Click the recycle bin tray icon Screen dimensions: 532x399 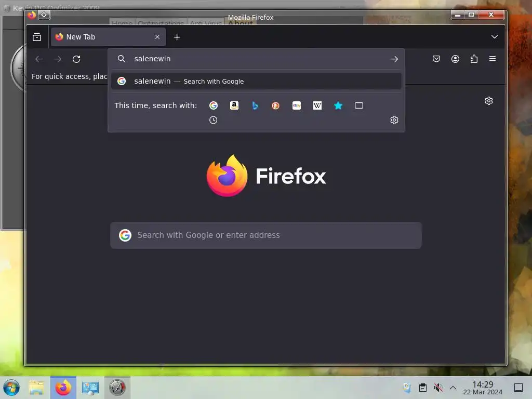click(407, 388)
